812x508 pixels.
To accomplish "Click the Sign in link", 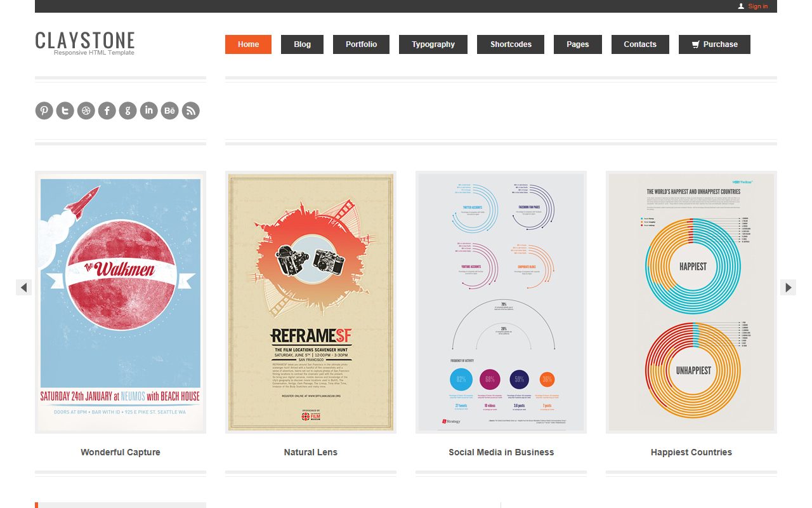I will [x=758, y=6].
